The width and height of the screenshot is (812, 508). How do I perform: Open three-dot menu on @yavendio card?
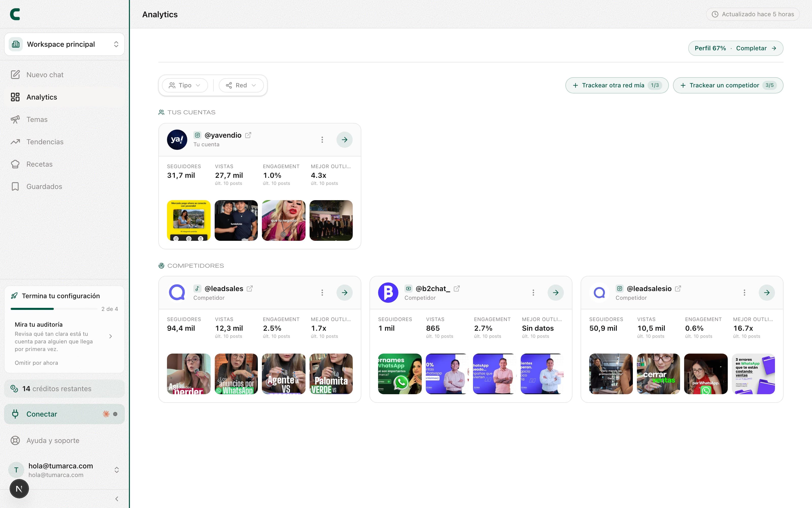pyautogui.click(x=322, y=140)
